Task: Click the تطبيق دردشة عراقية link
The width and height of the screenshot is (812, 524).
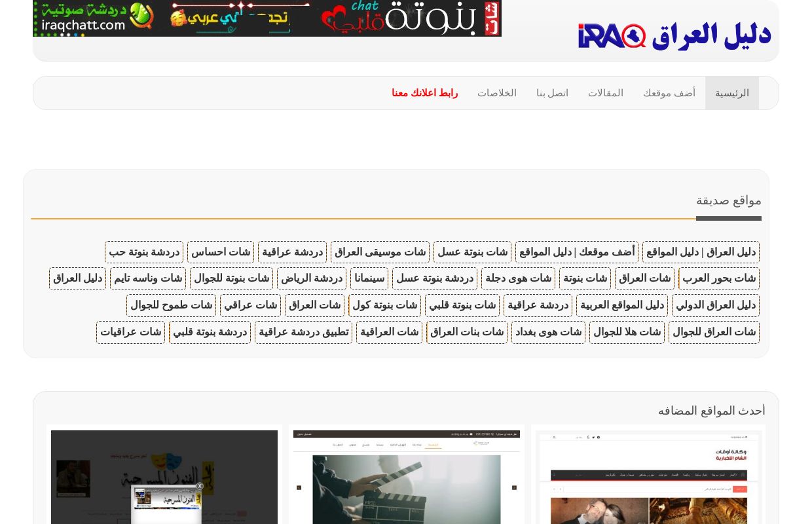Action: 303,332
